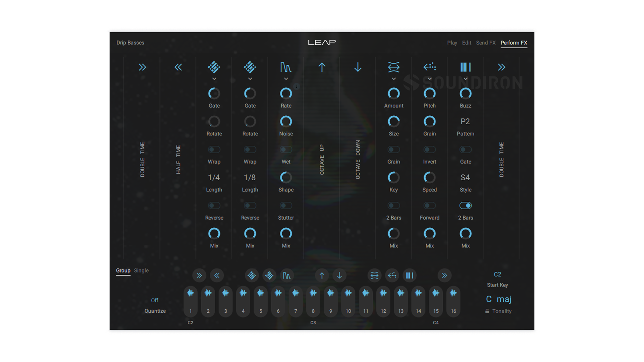Click the lock icon next to Tonality
The width and height of the screenshot is (644, 362).
pos(487,311)
